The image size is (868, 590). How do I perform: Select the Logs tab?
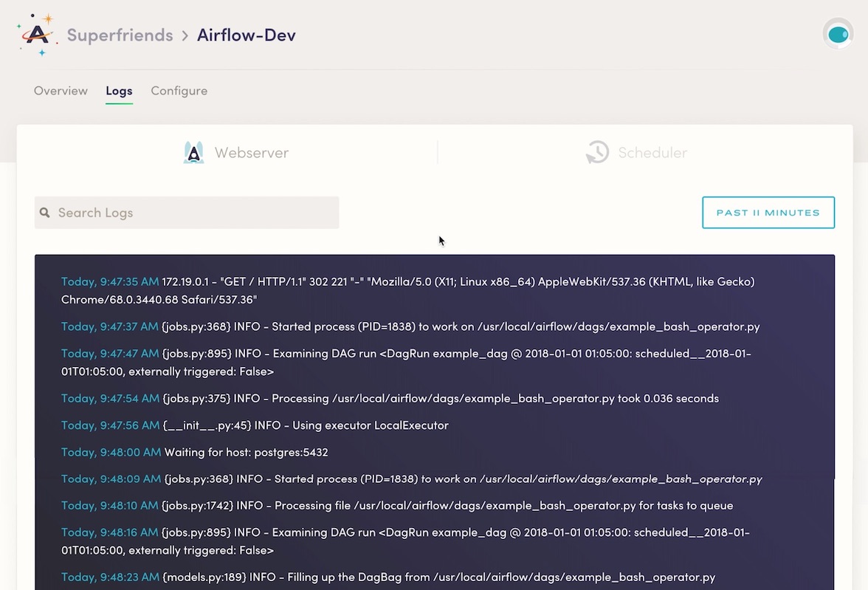click(x=119, y=91)
